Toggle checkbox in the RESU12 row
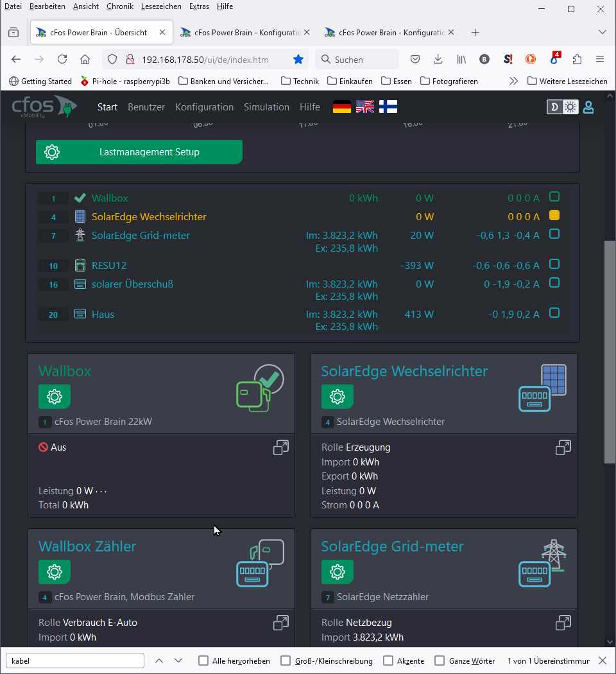This screenshot has height=674, width=616. [x=554, y=264]
